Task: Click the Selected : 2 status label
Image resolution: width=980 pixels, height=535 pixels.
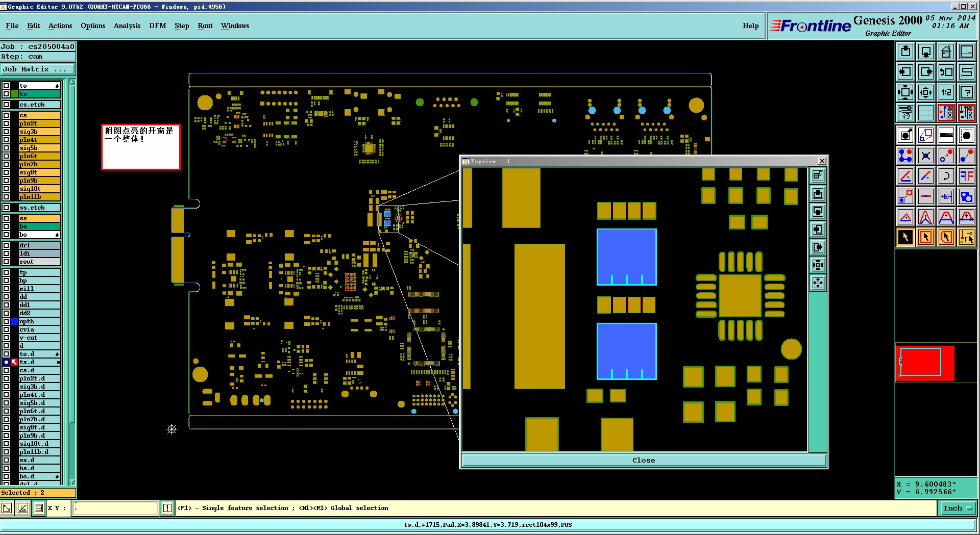Action: click(38, 493)
